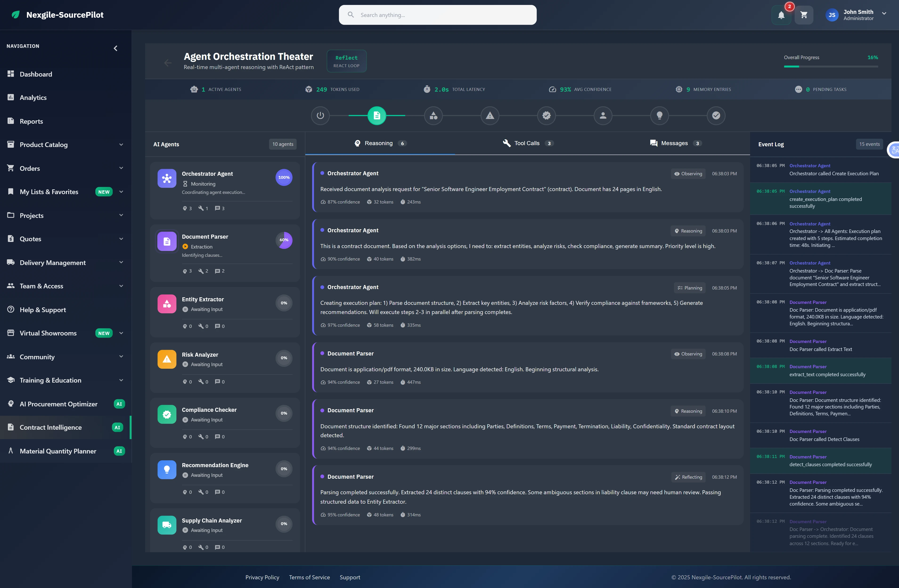Open the Messages tab

675,143
